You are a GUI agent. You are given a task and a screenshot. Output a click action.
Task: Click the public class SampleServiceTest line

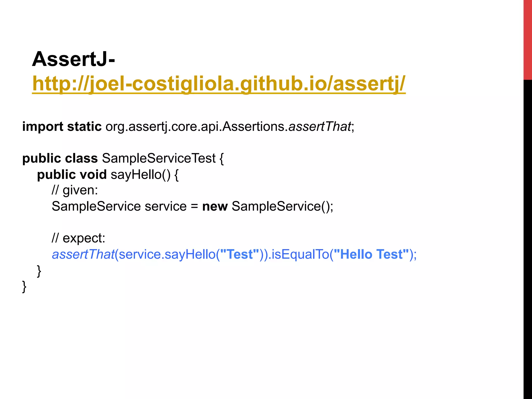point(123,158)
